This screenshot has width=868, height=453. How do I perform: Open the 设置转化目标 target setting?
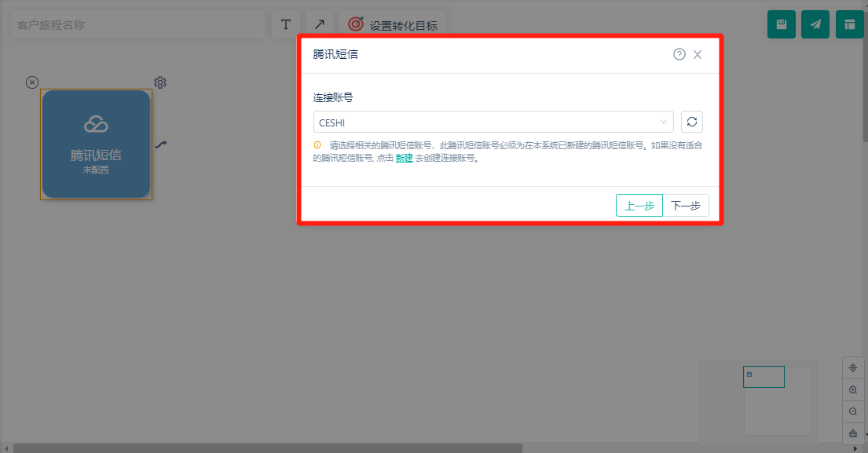[393, 25]
